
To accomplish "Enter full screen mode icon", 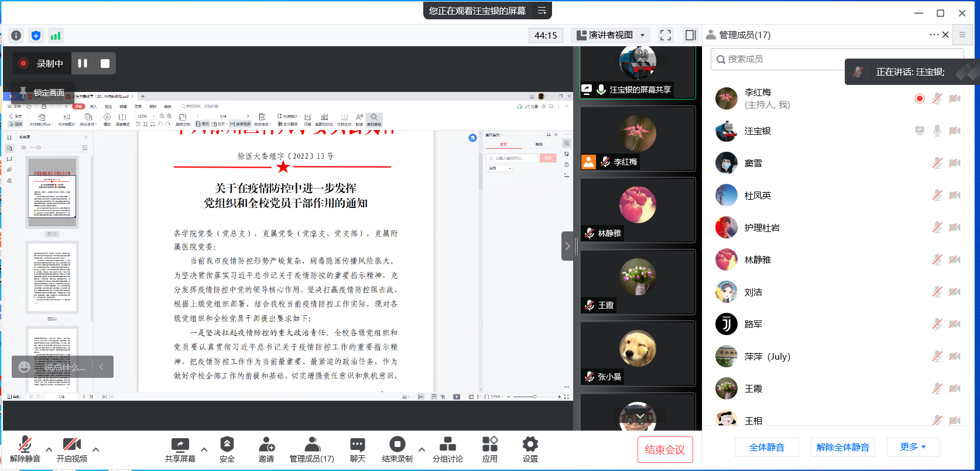I will tap(665, 35).
